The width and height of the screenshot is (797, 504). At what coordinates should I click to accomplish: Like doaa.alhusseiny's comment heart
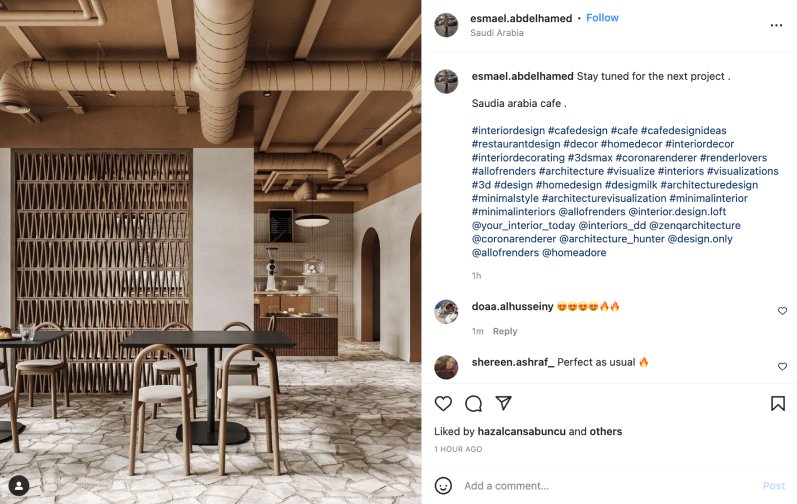point(782,311)
